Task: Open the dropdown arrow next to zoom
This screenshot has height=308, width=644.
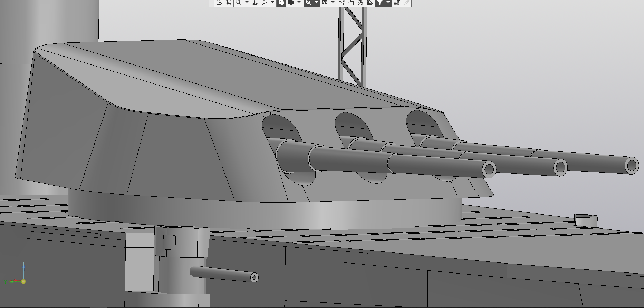Action: click(x=247, y=3)
